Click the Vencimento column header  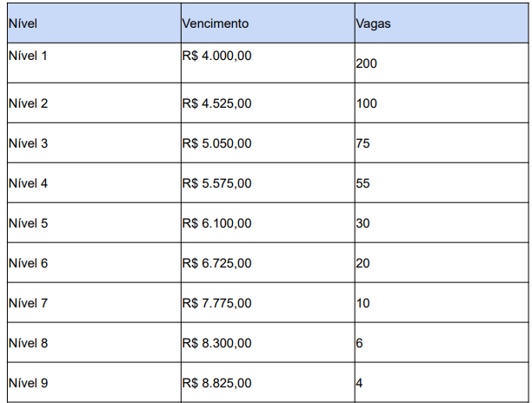tap(216, 23)
